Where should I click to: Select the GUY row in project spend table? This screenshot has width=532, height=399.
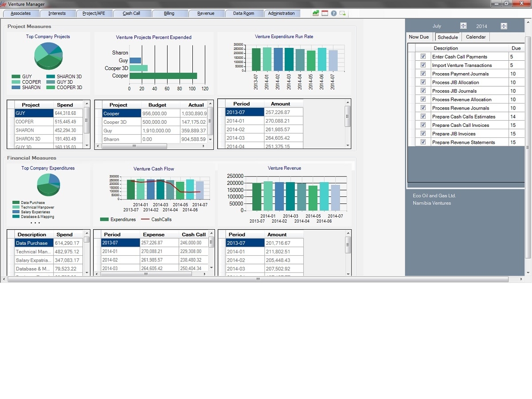click(49, 113)
